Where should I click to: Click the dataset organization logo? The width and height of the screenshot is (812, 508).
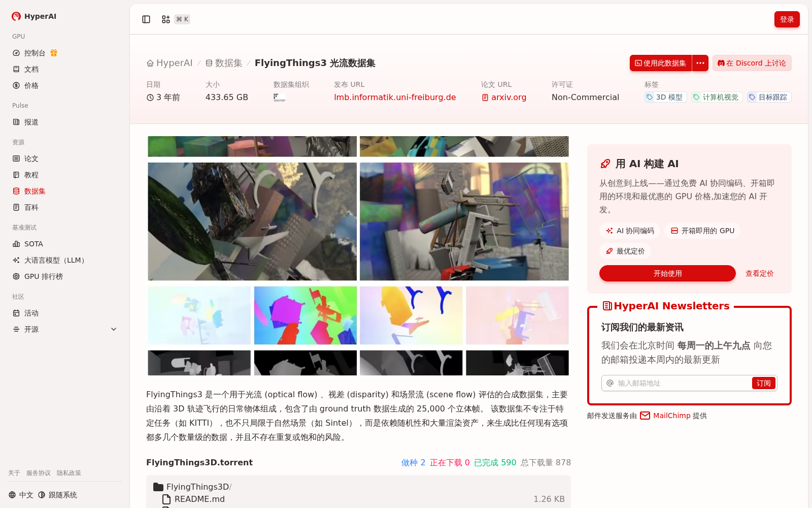280,98
